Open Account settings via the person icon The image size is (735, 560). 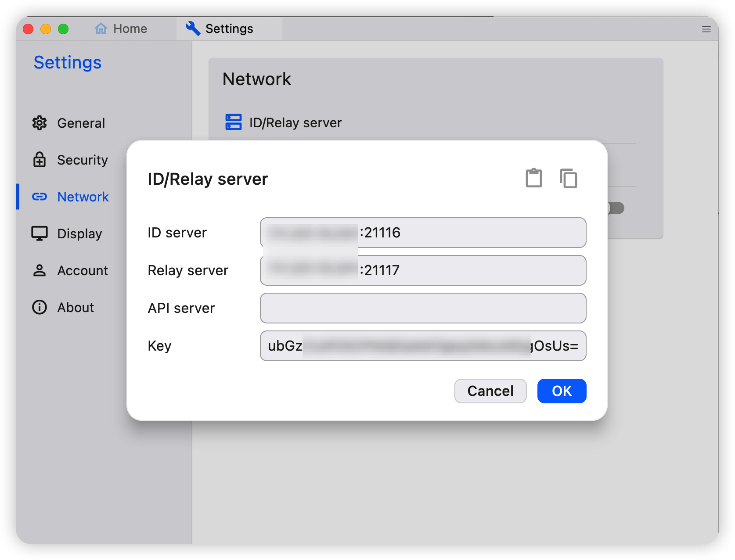[40, 270]
